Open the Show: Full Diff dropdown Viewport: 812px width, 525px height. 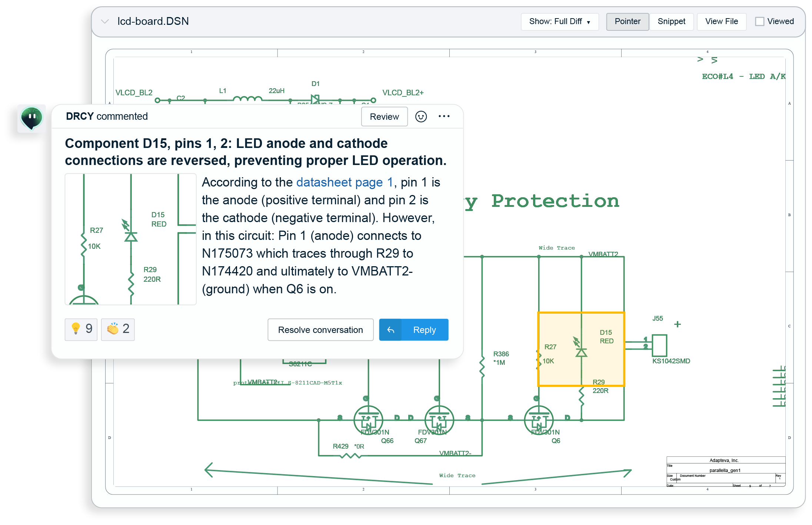[x=559, y=22]
